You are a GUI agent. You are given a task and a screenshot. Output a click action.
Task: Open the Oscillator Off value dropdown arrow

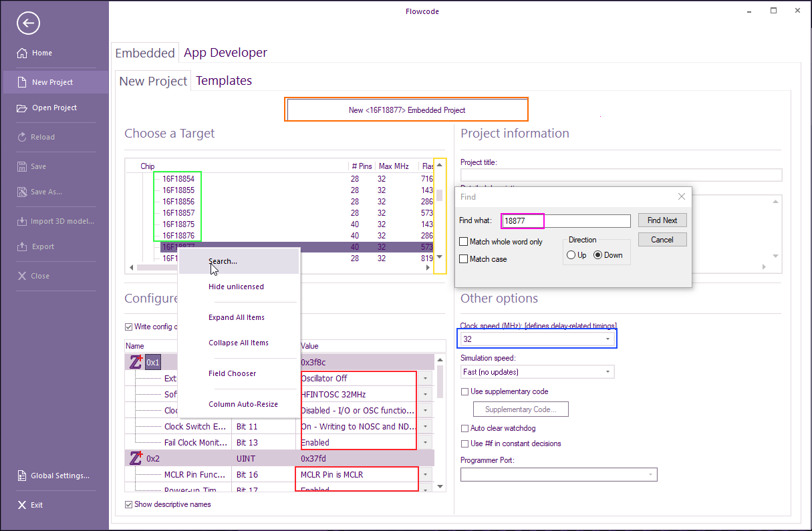coord(426,379)
